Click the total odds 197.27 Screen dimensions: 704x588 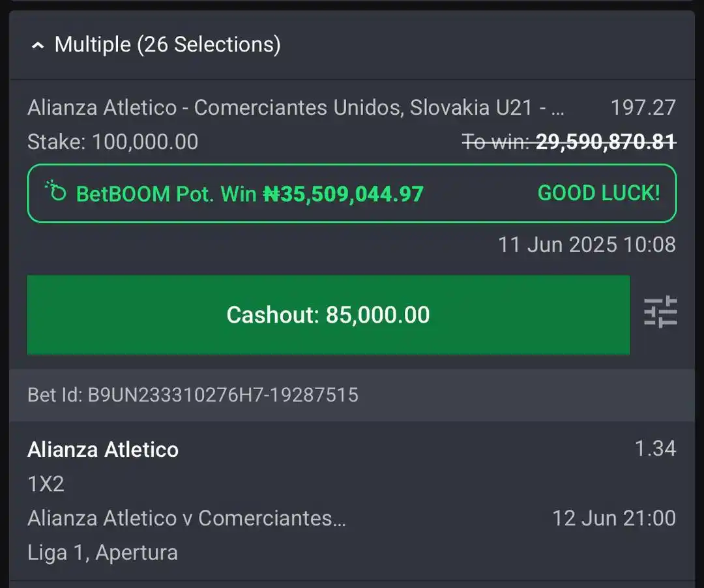643,108
